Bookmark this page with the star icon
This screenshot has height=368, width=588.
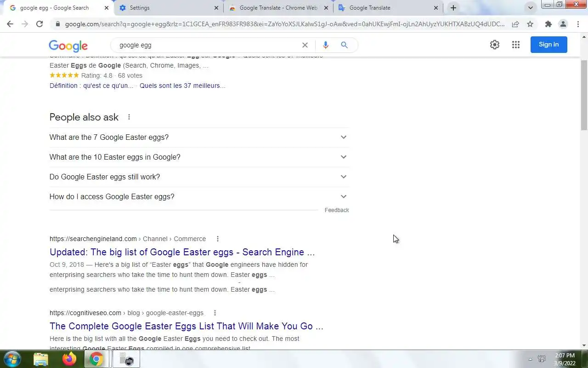point(530,24)
